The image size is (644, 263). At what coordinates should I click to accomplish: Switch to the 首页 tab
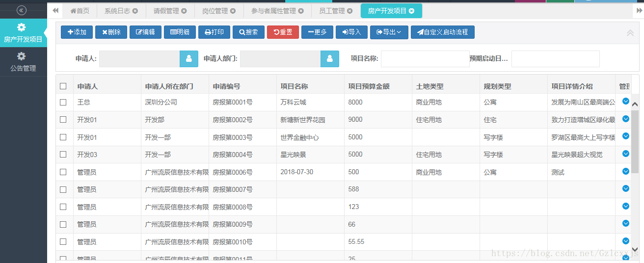[80, 11]
